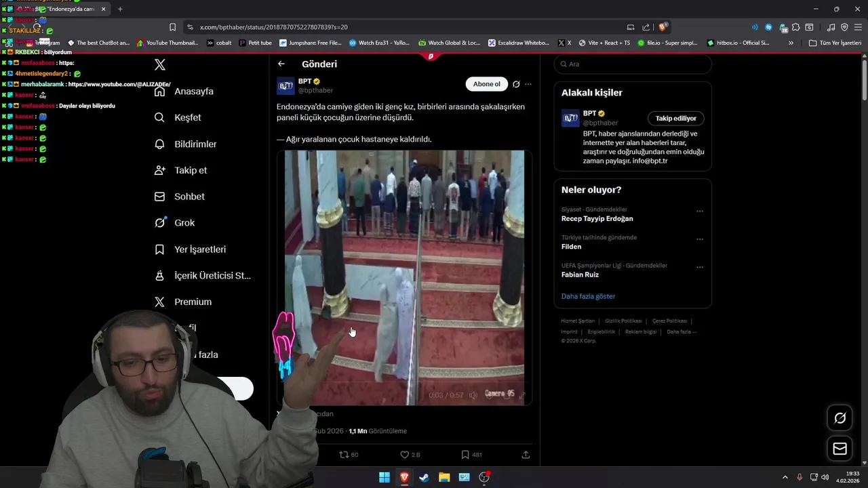Go to Anasayfa in the X sidebar
Image resolution: width=868 pixels, height=488 pixels.
[184, 91]
